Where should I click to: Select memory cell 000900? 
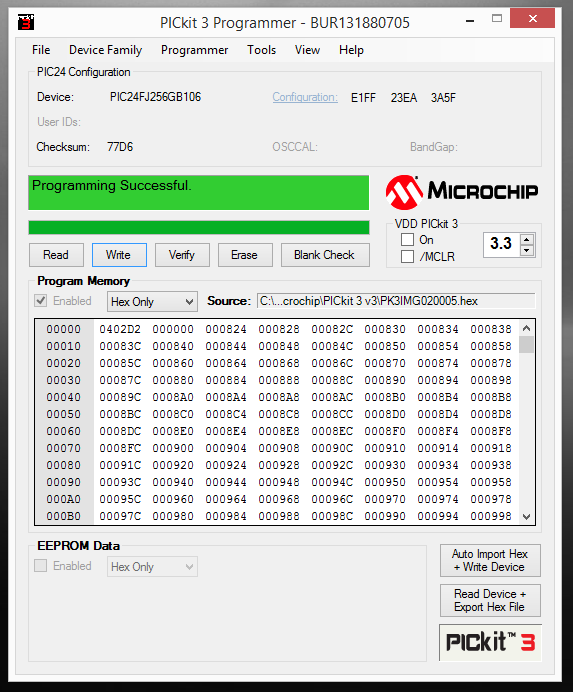[x=173, y=448]
